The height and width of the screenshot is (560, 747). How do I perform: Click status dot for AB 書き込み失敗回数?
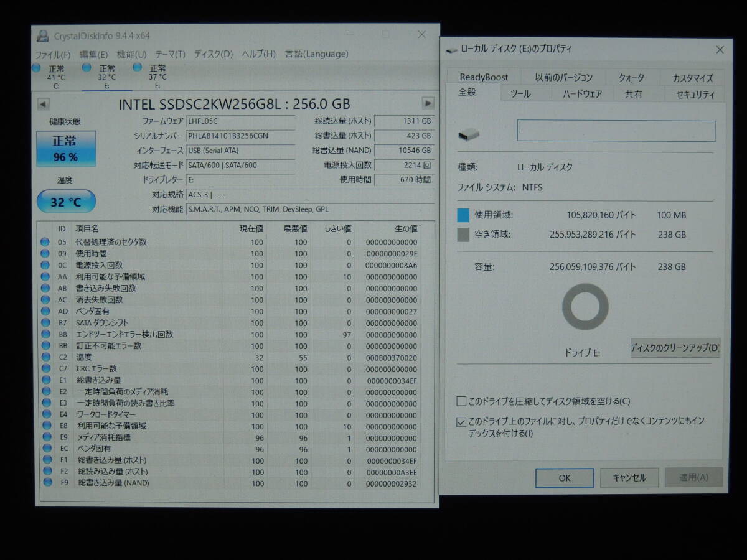click(45, 288)
